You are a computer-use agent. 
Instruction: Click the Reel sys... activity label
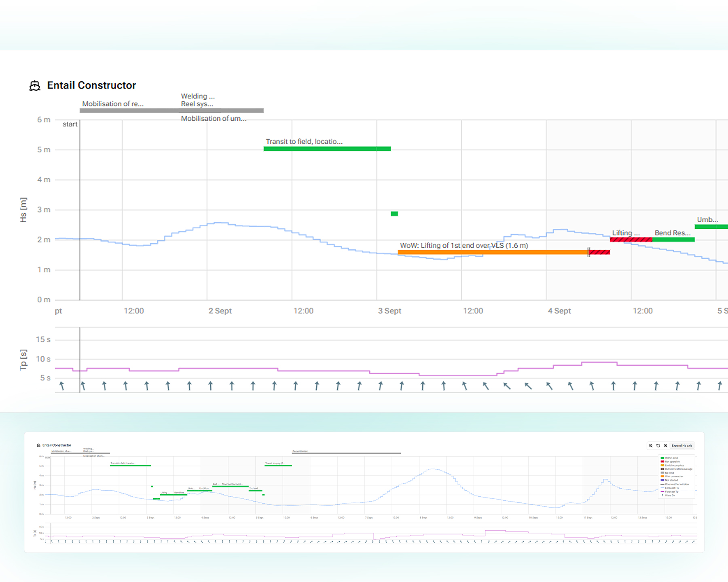(197, 104)
